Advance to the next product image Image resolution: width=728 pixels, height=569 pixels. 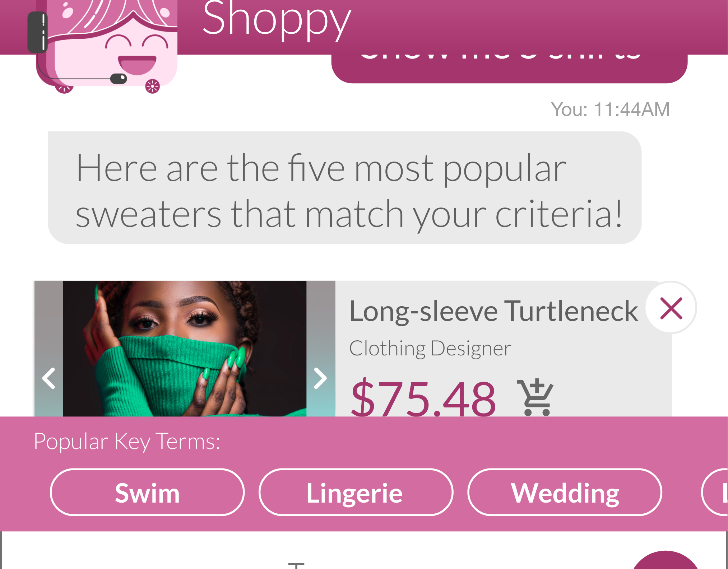(x=320, y=378)
